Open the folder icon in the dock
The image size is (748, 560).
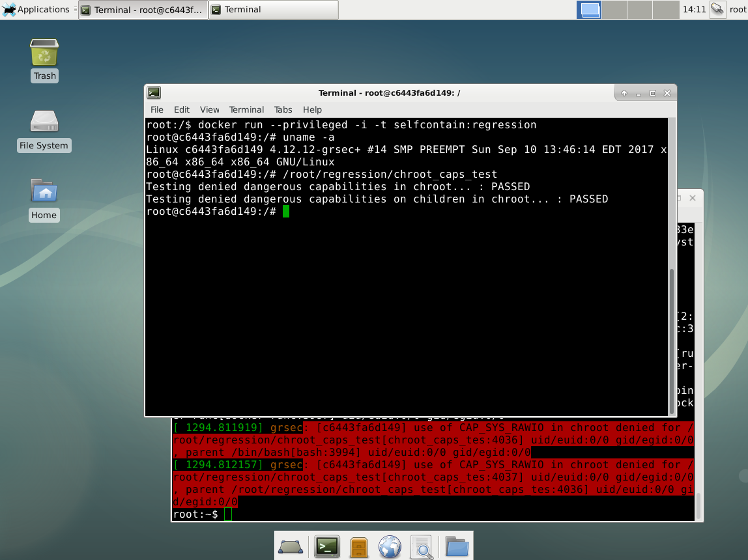[x=457, y=546]
